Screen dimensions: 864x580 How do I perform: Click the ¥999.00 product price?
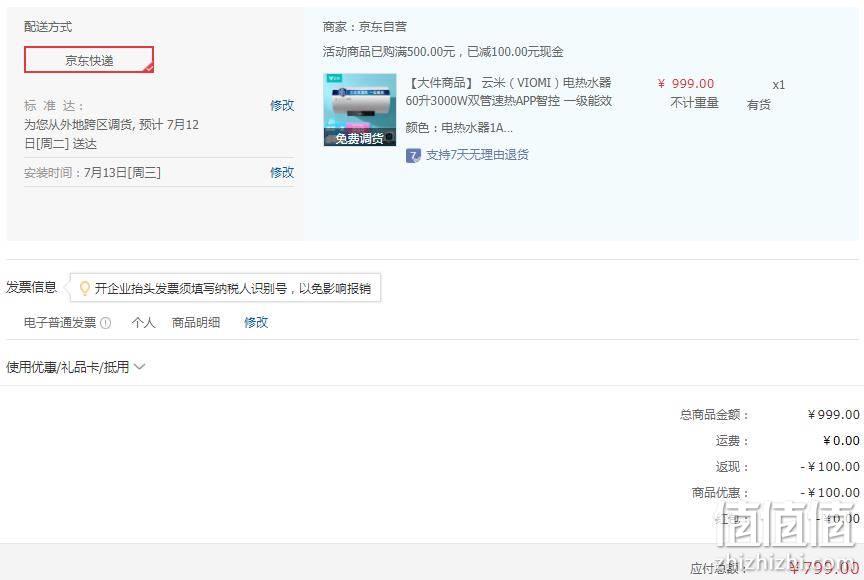pyautogui.click(x=686, y=84)
